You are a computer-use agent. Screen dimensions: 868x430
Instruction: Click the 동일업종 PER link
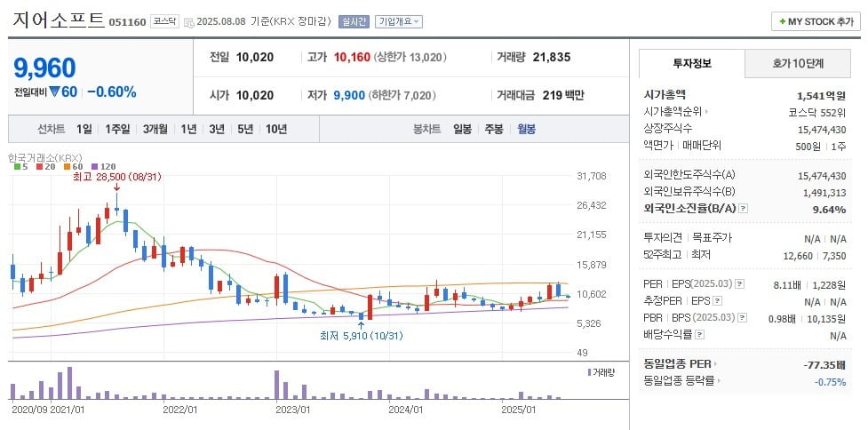click(x=680, y=364)
